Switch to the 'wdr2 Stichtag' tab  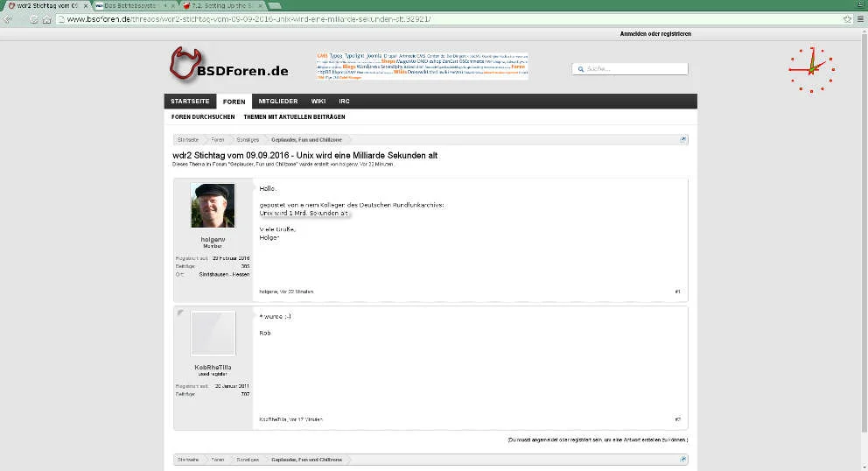click(x=47, y=5)
